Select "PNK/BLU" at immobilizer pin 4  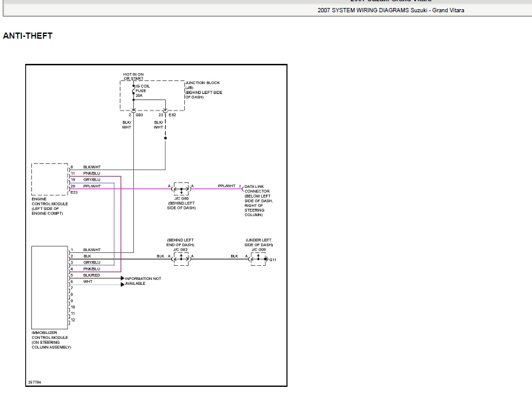click(92, 269)
